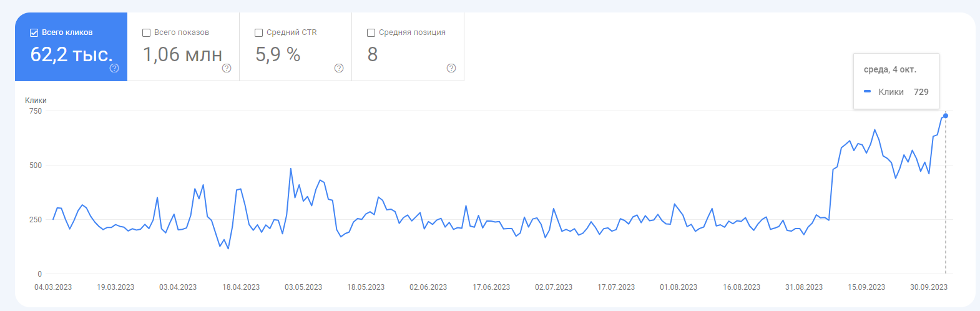Click the tooltip date "среда, 4 окт."
This screenshot has width=980, height=311.
click(x=890, y=69)
